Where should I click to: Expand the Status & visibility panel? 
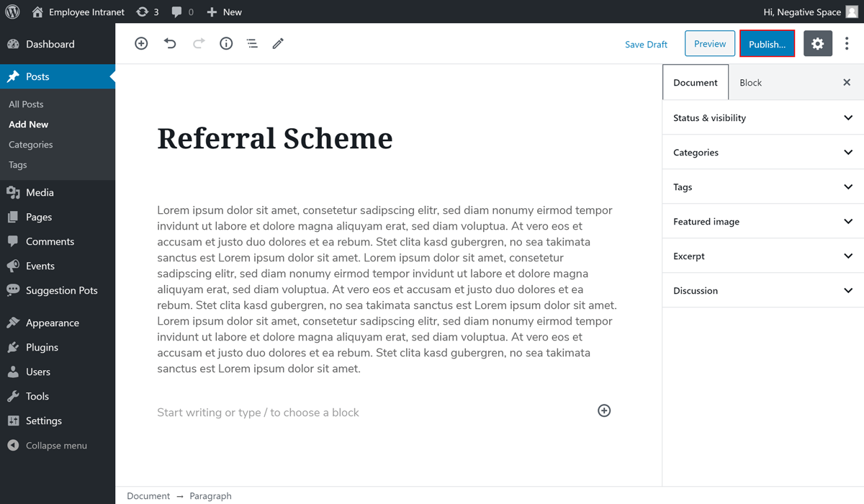tap(762, 117)
